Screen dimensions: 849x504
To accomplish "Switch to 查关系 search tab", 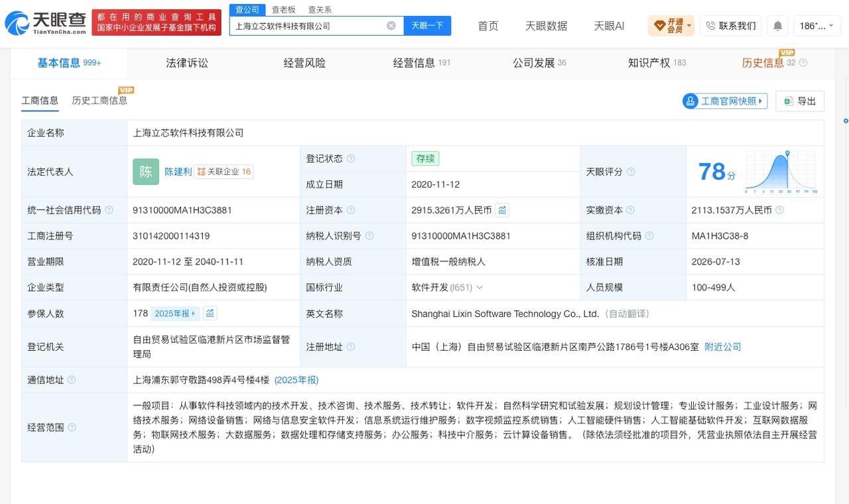I will point(320,9).
